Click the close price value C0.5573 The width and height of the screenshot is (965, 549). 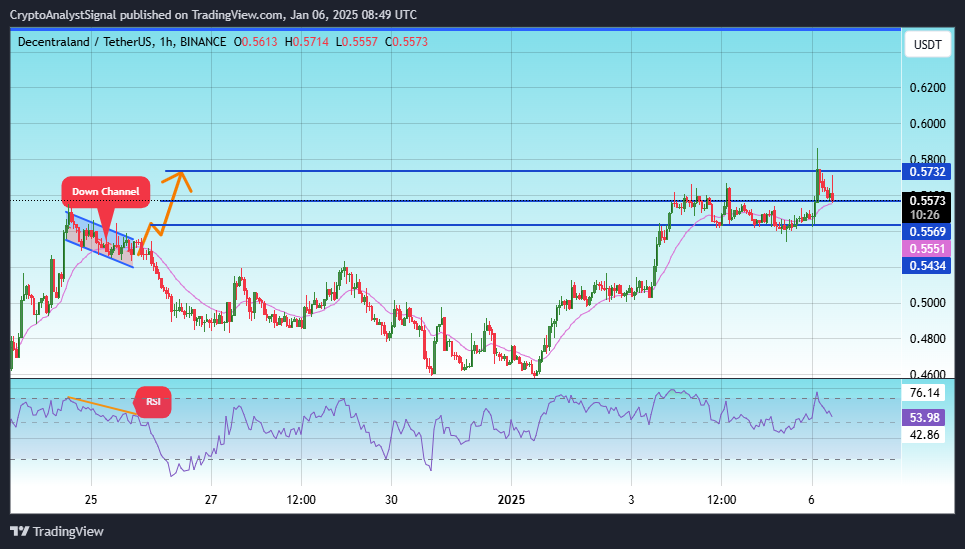(x=406, y=42)
